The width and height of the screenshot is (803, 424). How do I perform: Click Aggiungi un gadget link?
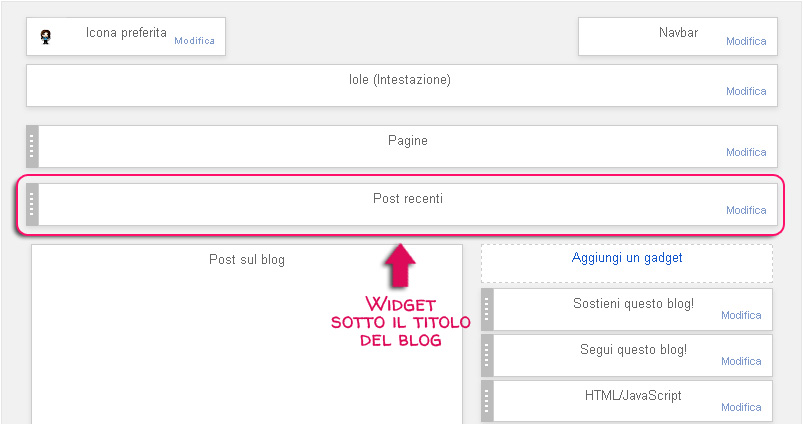click(x=627, y=258)
